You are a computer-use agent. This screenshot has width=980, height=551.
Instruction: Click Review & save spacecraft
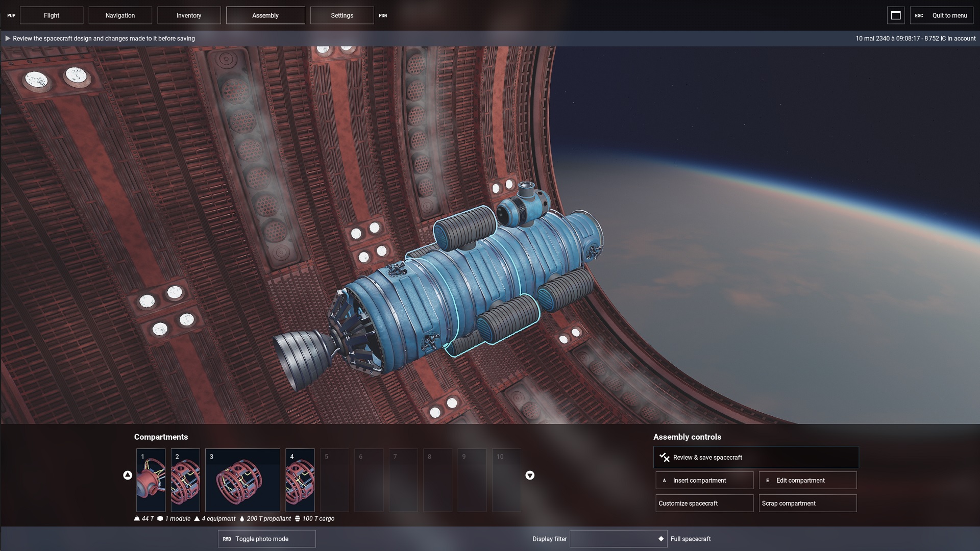[756, 458]
